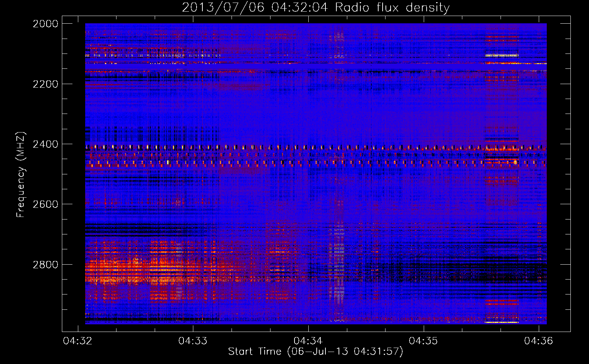This screenshot has height=364, width=589.
Task: Click the plot title "2013/07/06 04:32:04 Radio flux density"
Action: click(x=316, y=8)
